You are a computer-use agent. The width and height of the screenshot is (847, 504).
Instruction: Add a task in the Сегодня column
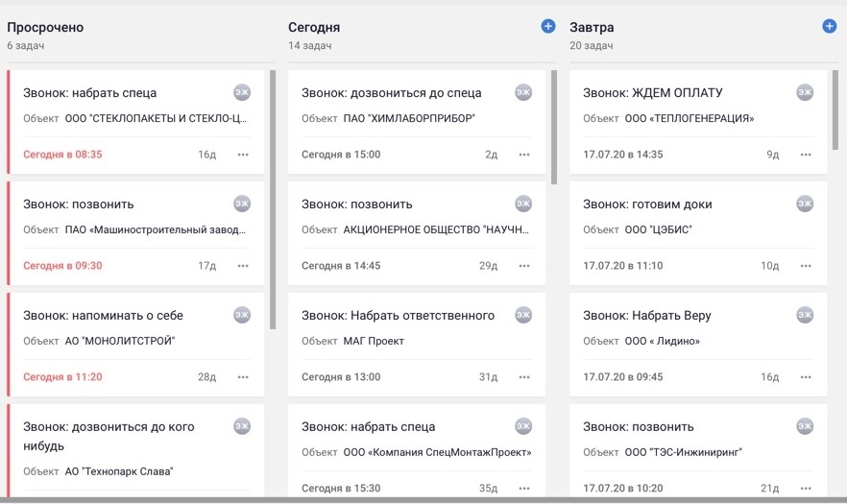click(548, 27)
